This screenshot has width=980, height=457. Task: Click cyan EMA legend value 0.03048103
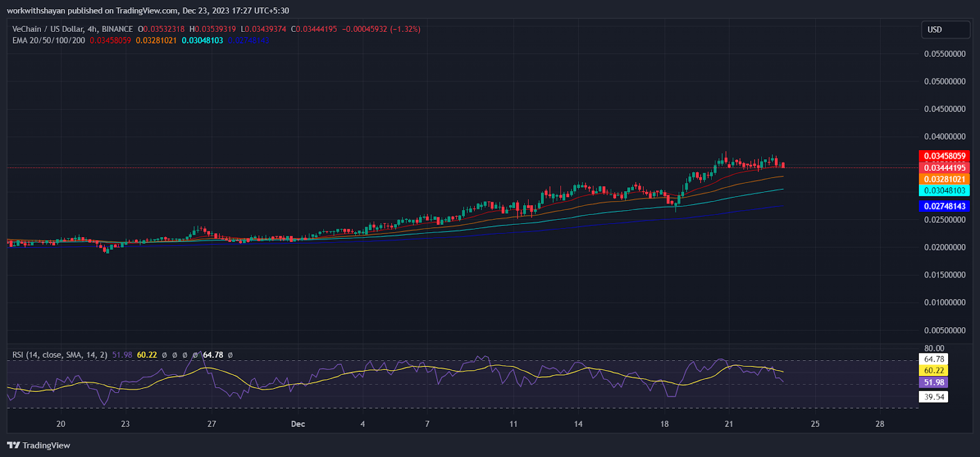pos(202,40)
